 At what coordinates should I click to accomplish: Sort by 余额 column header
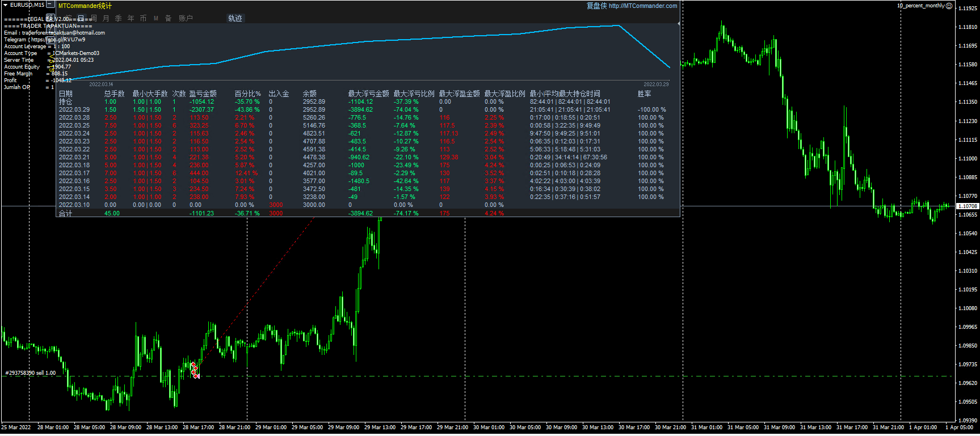pyautogui.click(x=310, y=94)
